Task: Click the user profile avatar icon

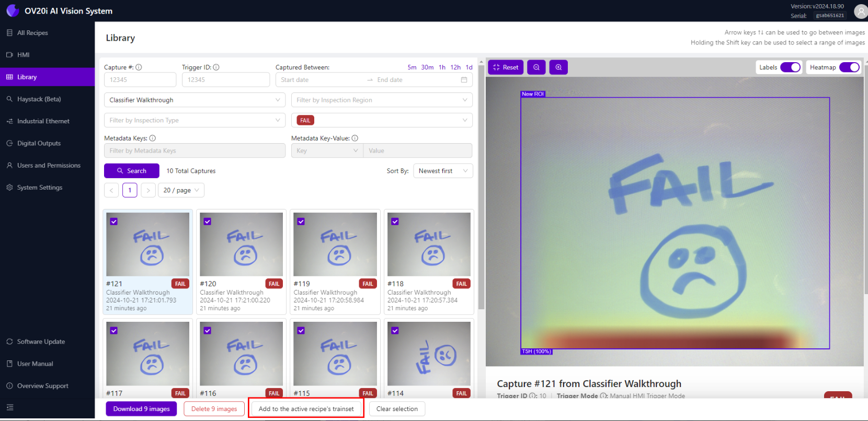Action: [860, 11]
